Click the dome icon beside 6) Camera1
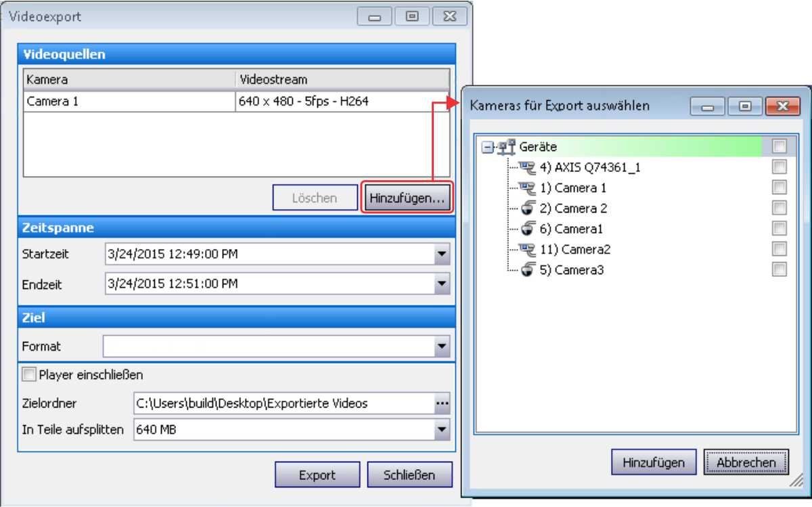This screenshot has height=507, width=812. tap(528, 229)
